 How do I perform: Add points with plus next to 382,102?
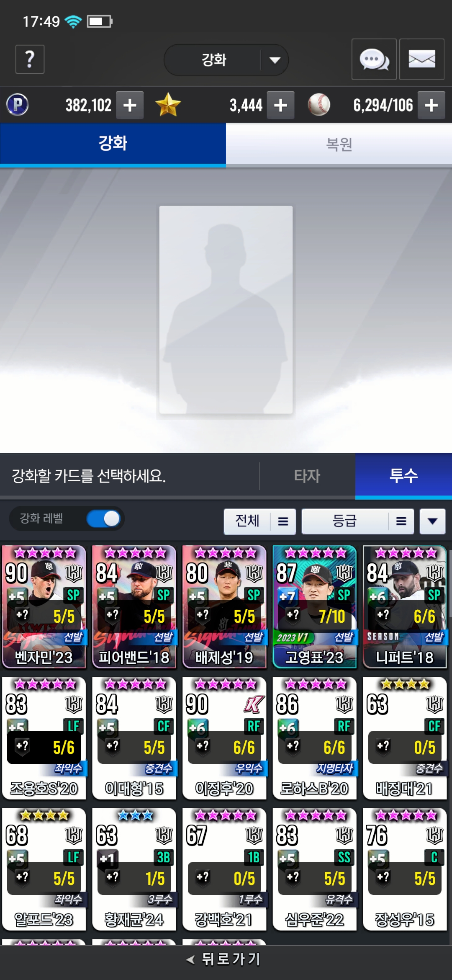[130, 105]
